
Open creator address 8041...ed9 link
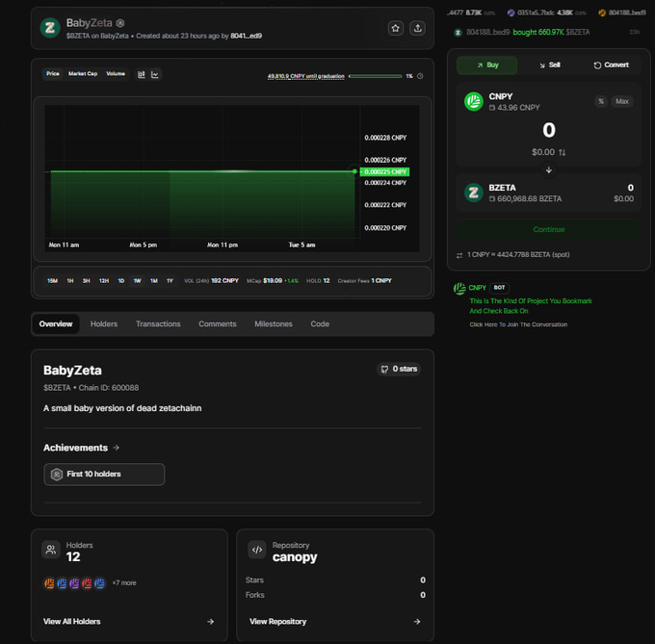246,36
